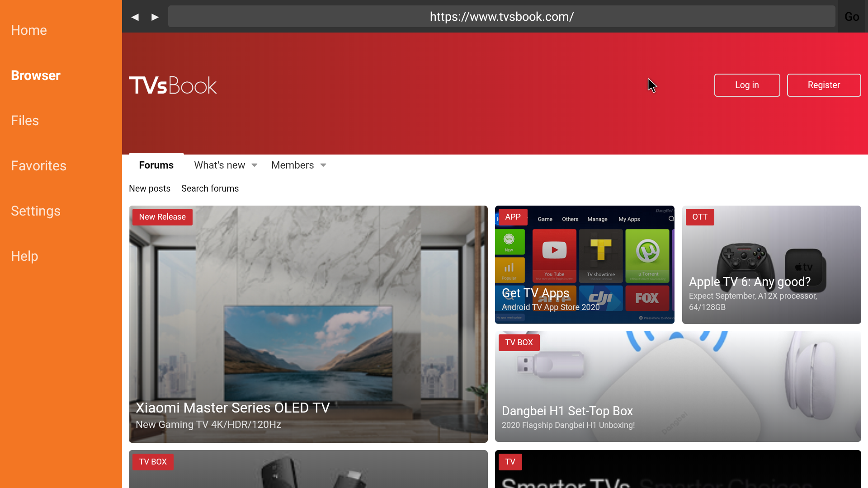Open the Xiaomi Master Series OLED TV post
This screenshot has width=868, height=488.
[308, 324]
